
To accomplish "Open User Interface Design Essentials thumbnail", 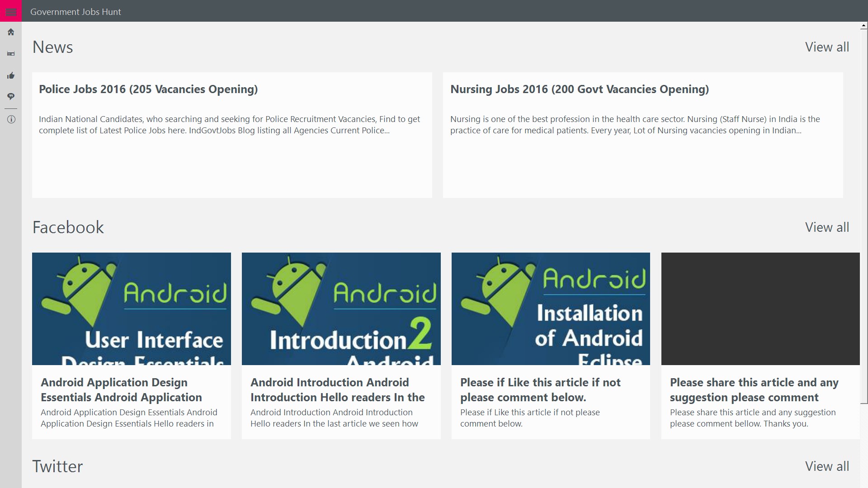I will click(x=131, y=309).
